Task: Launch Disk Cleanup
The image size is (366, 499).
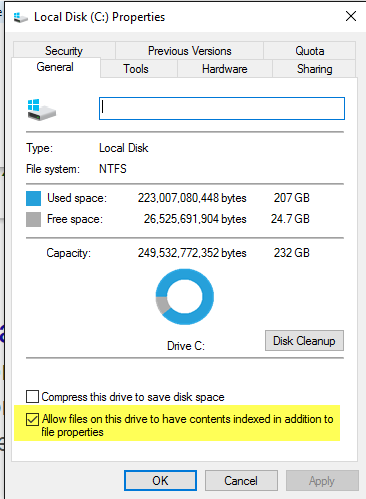Action: (304, 341)
